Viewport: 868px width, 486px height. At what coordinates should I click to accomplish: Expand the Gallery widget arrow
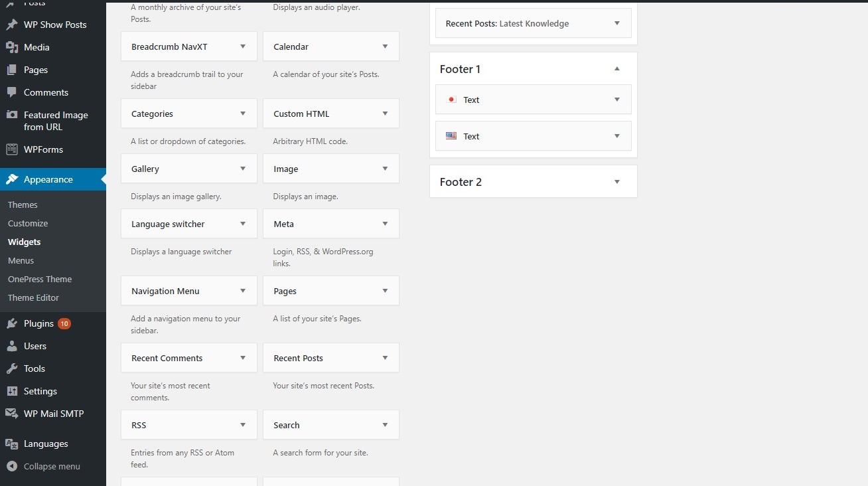click(x=243, y=169)
